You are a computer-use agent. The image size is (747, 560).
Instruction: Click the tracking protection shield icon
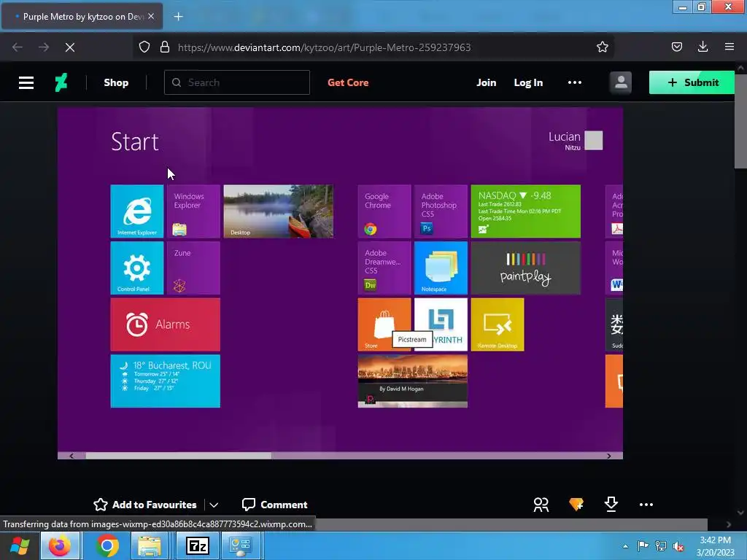144,47
